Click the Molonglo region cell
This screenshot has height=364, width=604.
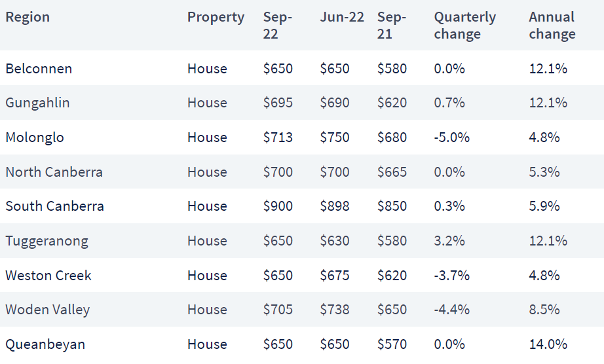tap(35, 137)
